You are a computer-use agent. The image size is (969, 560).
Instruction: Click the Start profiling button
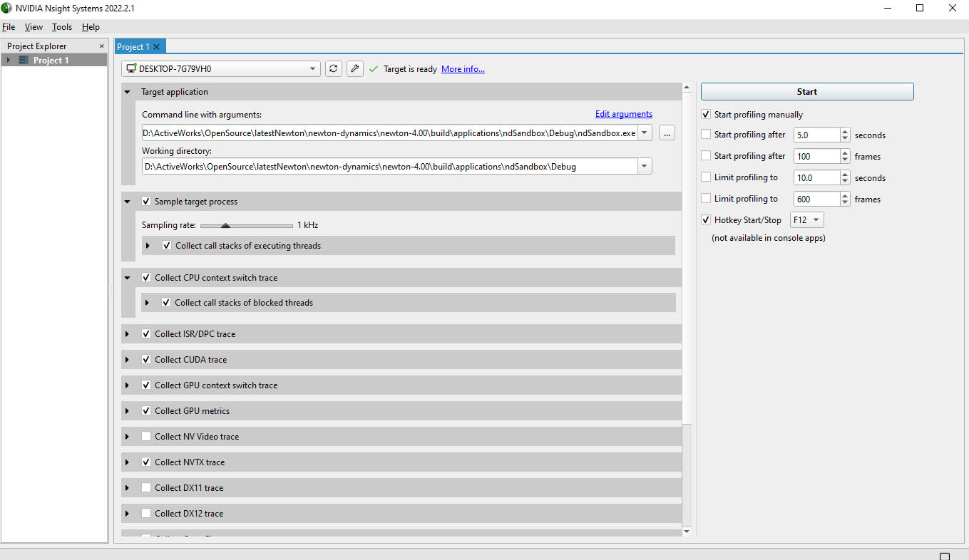(807, 92)
